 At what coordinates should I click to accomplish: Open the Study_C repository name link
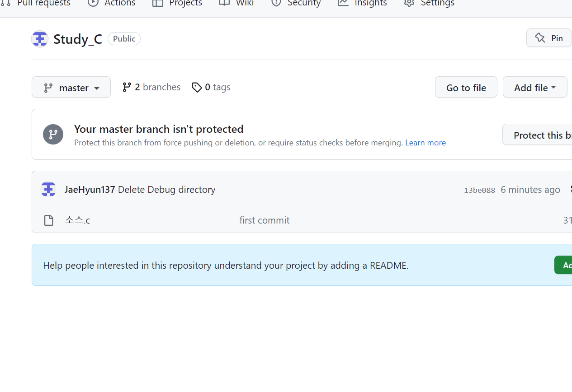[x=78, y=39]
